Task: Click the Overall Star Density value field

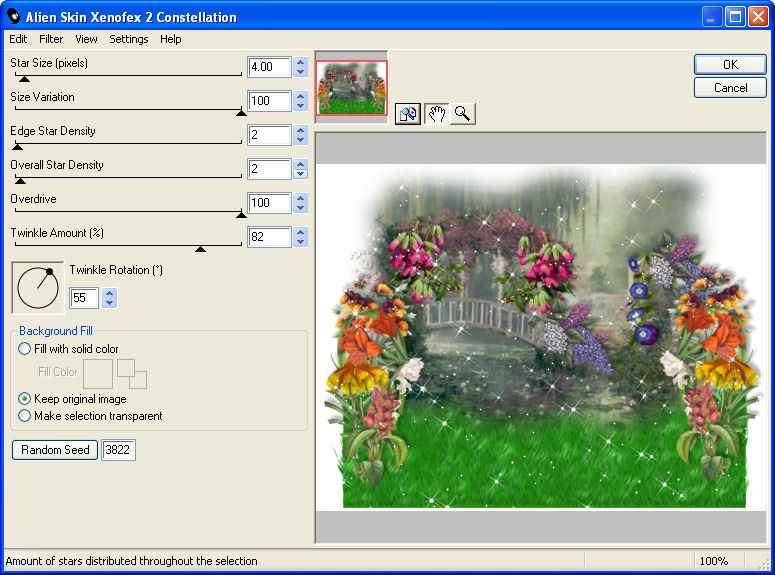Action: [x=269, y=169]
